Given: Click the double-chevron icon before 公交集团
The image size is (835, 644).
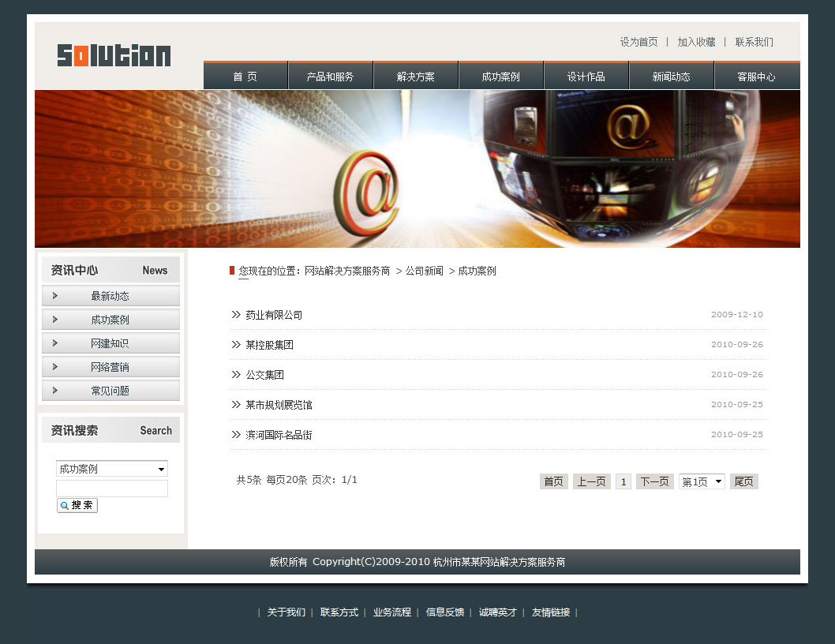Looking at the screenshot, I should (236, 375).
